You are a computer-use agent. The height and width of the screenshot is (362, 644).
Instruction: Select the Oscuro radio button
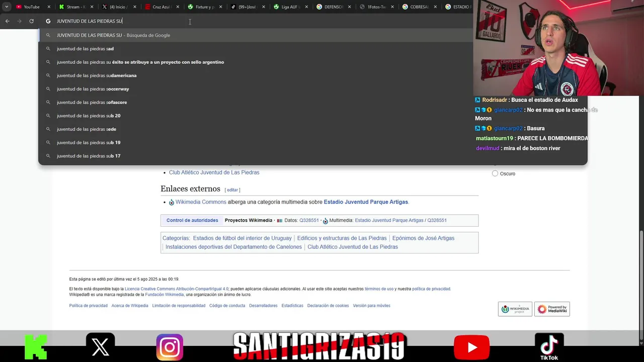(495, 173)
